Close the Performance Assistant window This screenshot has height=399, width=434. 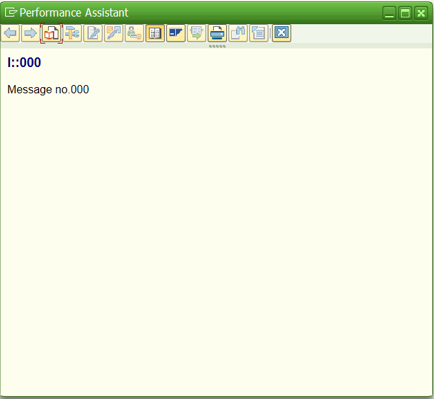(421, 13)
